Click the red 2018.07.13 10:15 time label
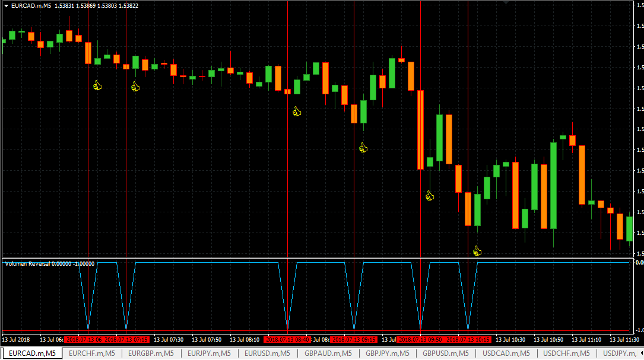This screenshot has height=360, width=644. pyautogui.click(x=468, y=339)
